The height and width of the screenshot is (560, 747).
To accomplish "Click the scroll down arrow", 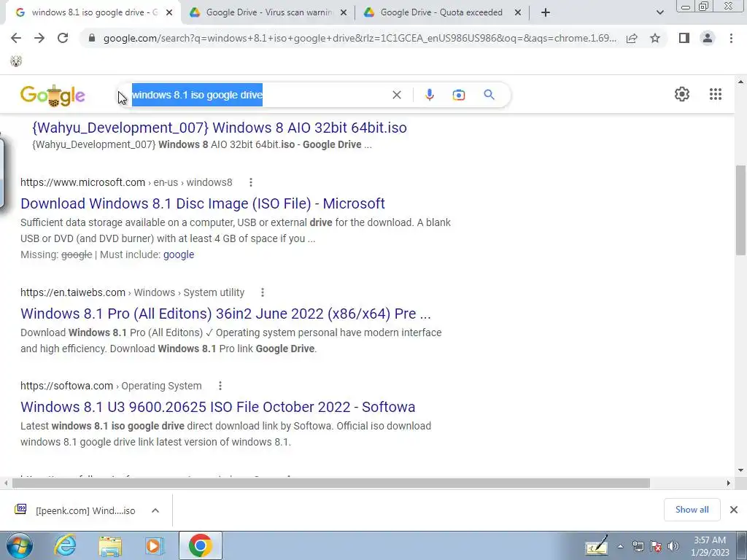I will pyautogui.click(x=740, y=470).
